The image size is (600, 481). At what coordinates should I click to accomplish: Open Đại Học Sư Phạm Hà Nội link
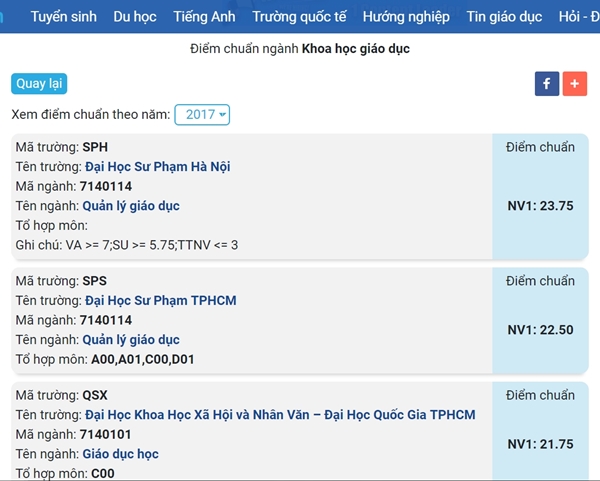pos(157,167)
